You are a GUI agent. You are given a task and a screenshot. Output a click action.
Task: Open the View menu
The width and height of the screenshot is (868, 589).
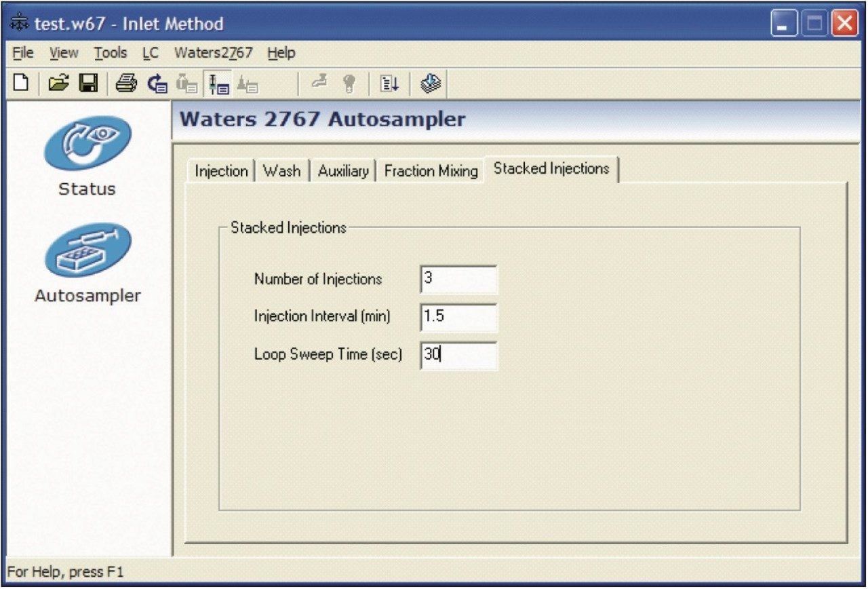[64, 52]
